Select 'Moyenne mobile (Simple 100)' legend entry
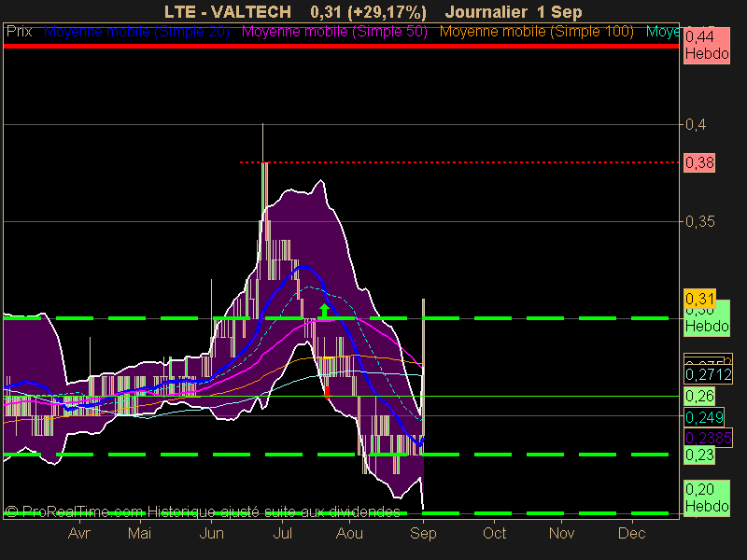The image size is (747, 560). click(536, 32)
